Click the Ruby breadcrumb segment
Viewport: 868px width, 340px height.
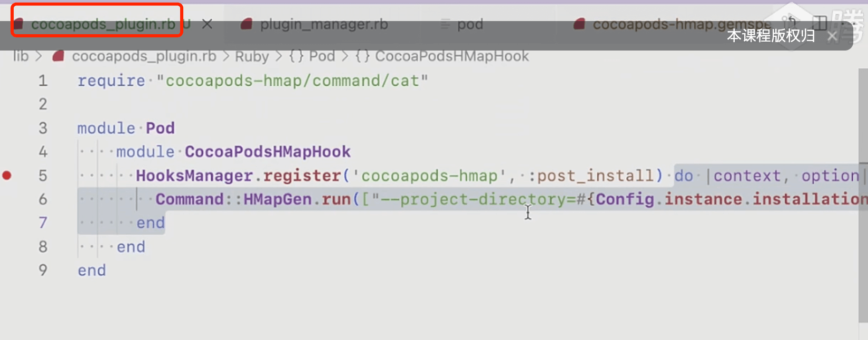[x=251, y=56]
